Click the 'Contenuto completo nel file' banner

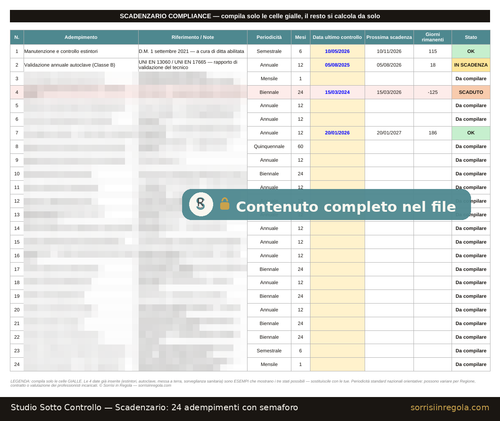326,205
